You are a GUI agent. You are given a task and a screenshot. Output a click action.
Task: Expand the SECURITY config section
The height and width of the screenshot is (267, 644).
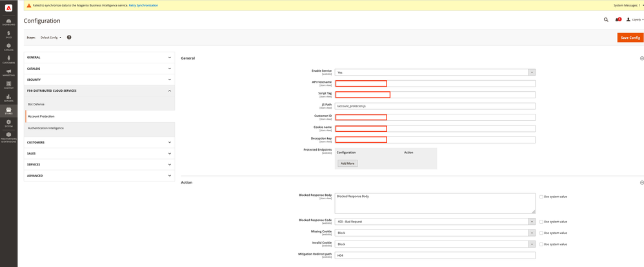[x=99, y=80]
